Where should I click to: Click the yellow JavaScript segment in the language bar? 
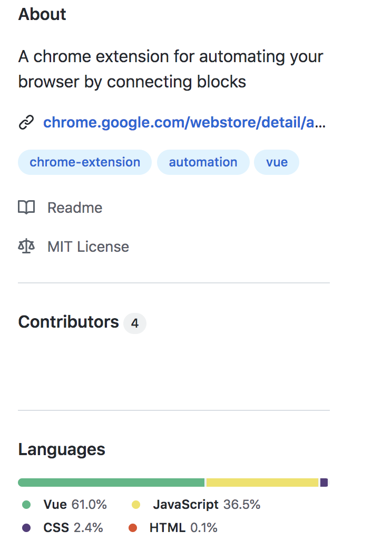262,483
